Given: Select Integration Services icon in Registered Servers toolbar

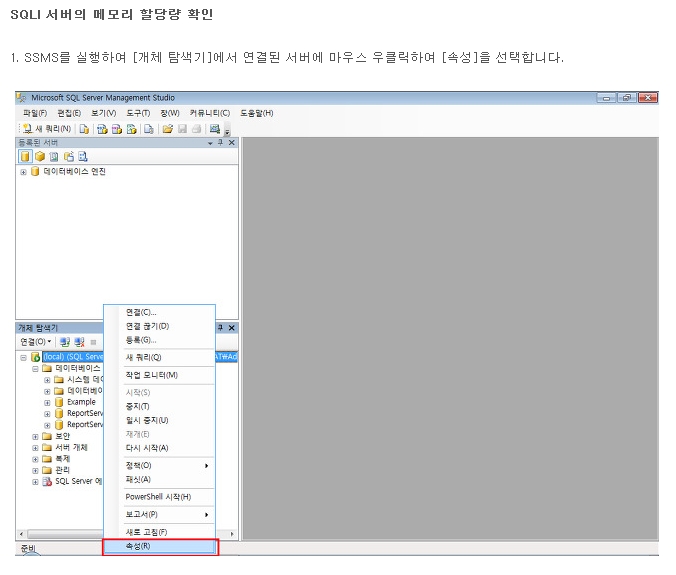Looking at the screenshot, I should click(83, 156).
